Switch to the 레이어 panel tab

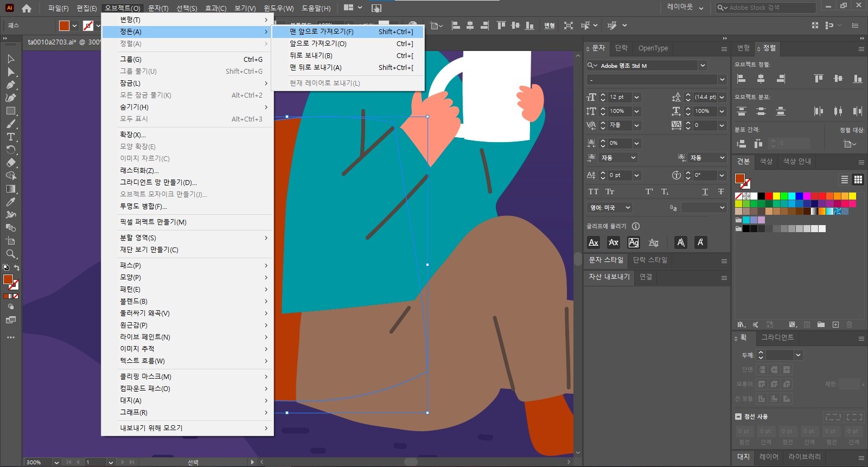pyautogui.click(x=768, y=457)
